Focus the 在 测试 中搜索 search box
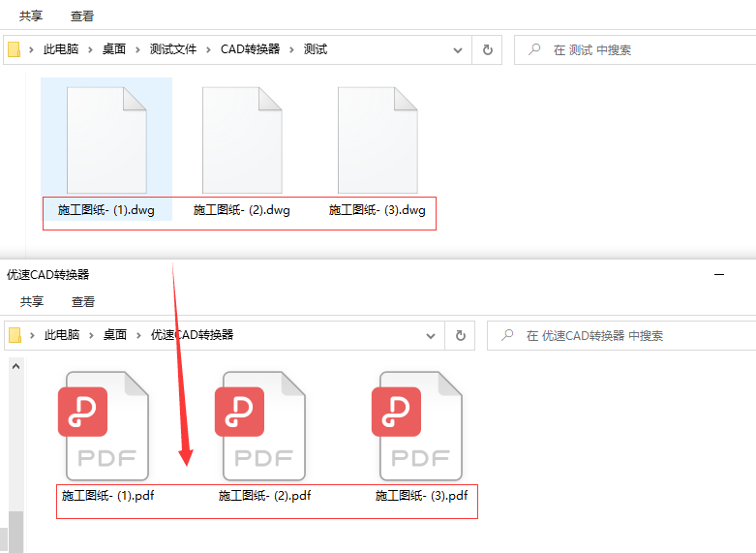The width and height of the screenshot is (756, 553). tap(635, 49)
